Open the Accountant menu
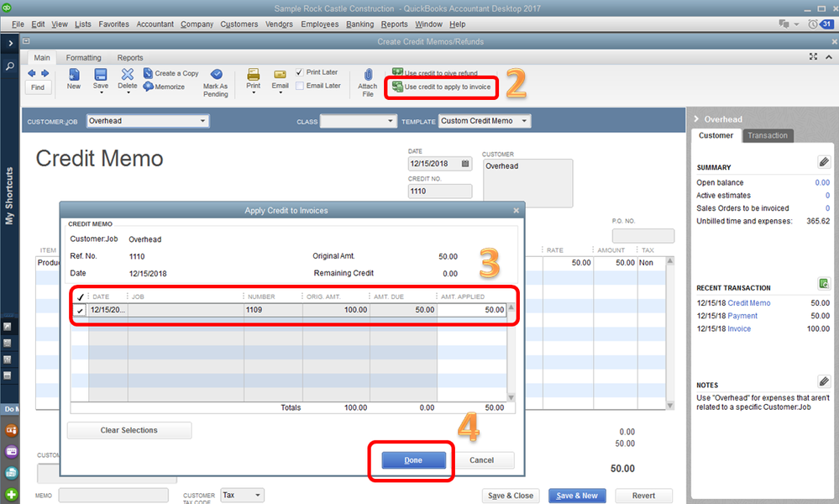 [155, 24]
